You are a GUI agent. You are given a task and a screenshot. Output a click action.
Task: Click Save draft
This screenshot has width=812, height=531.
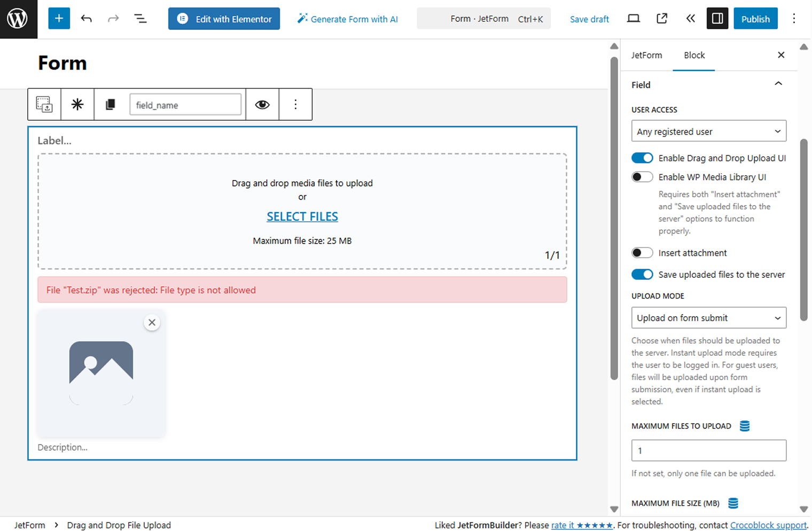[589, 19]
